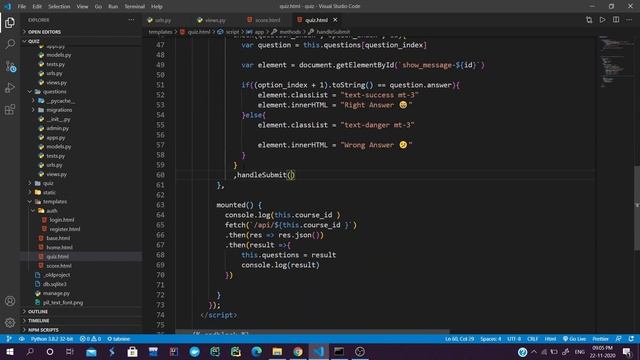Click the Run file play icon
Image resolution: width=640 pixels, height=360 pixels.
click(x=602, y=20)
